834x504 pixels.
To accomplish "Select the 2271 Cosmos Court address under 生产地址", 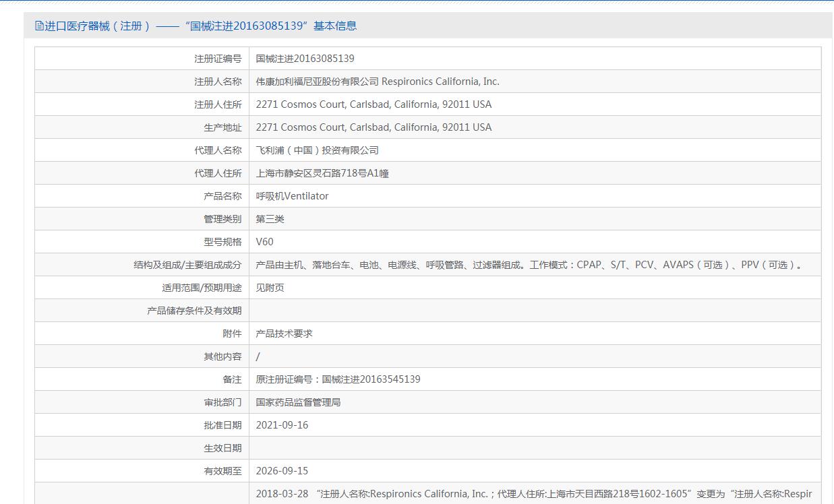I will pyautogui.click(x=374, y=127).
